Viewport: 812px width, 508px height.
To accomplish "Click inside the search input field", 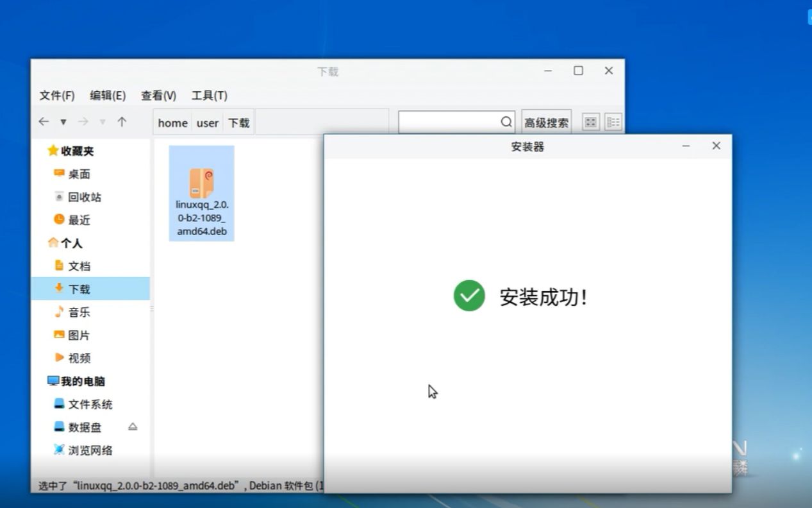I will coord(449,121).
